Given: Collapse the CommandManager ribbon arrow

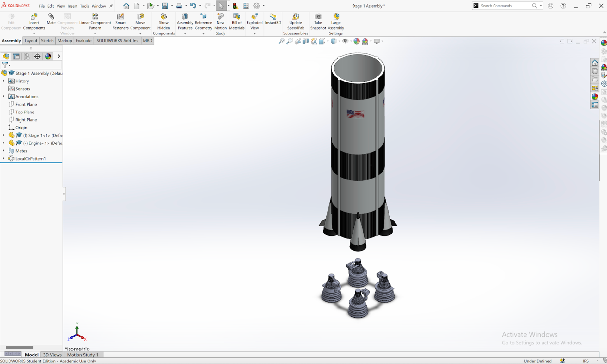Looking at the screenshot, I should [604, 33].
